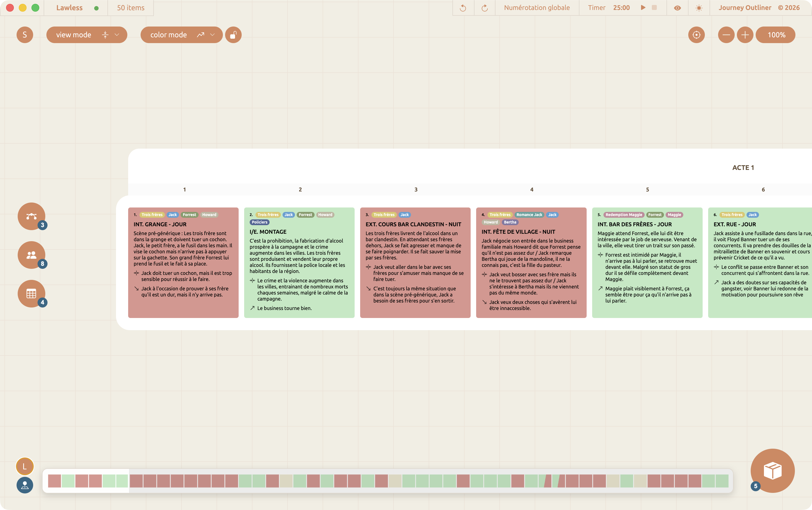This screenshot has width=812, height=510.
Task: Open card EXT. COURS BAR CLANDESTIN - NUIT
Action: pos(415,263)
